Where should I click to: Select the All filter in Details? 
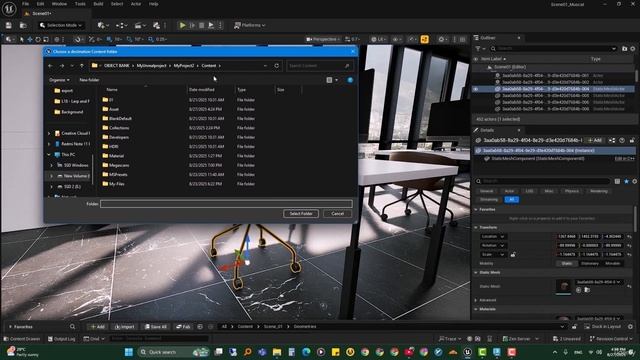[511, 200]
